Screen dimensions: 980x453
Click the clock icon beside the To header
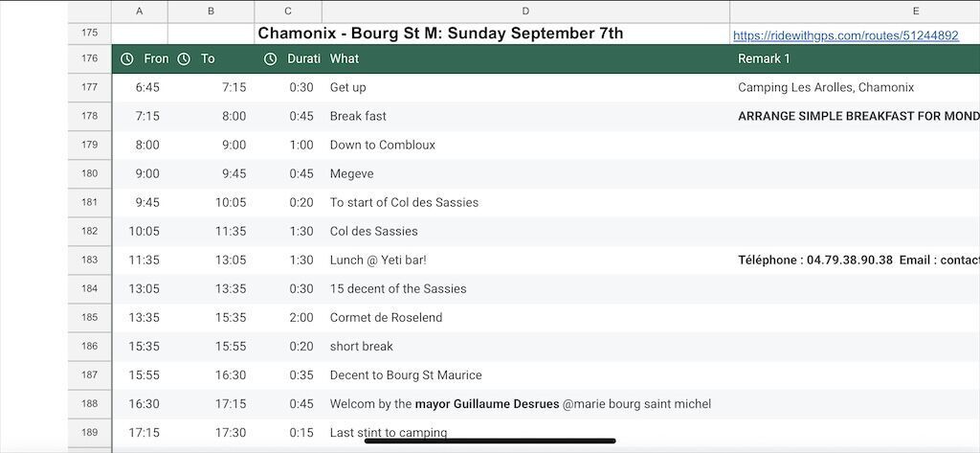185,59
